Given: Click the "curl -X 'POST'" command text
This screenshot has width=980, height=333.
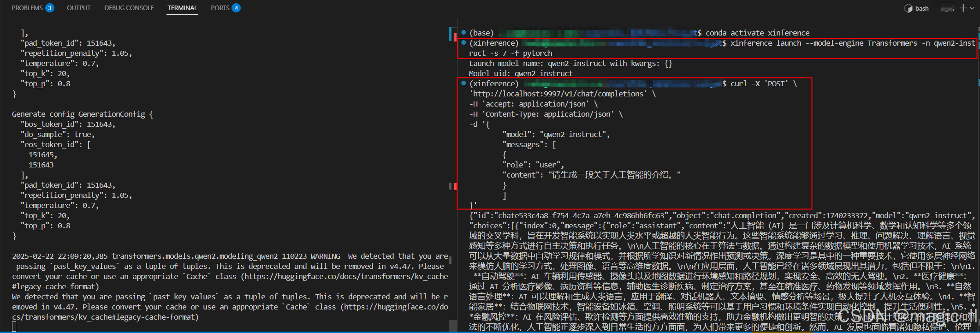Looking at the screenshot, I should coord(760,83).
